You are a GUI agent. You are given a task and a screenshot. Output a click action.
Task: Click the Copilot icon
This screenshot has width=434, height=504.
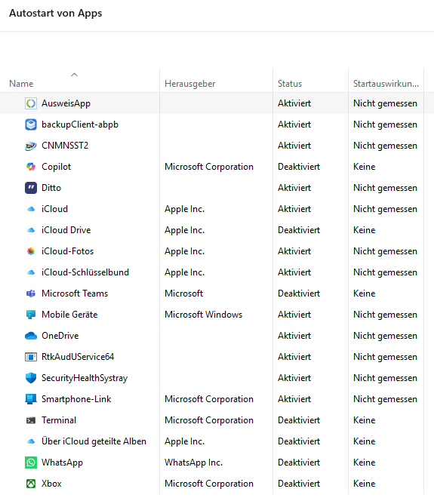pyautogui.click(x=31, y=167)
